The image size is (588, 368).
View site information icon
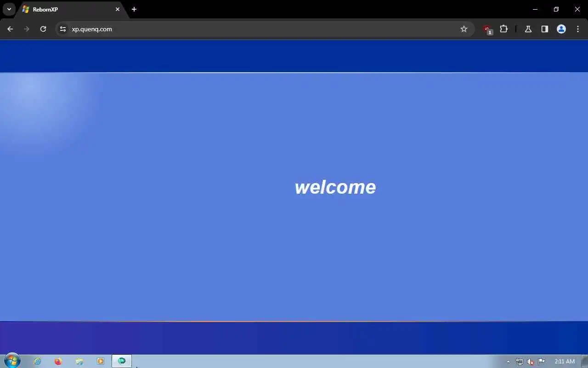(63, 29)
